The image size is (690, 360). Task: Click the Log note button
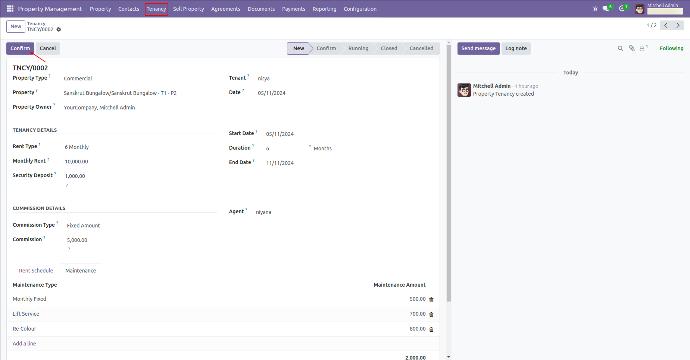516,48
